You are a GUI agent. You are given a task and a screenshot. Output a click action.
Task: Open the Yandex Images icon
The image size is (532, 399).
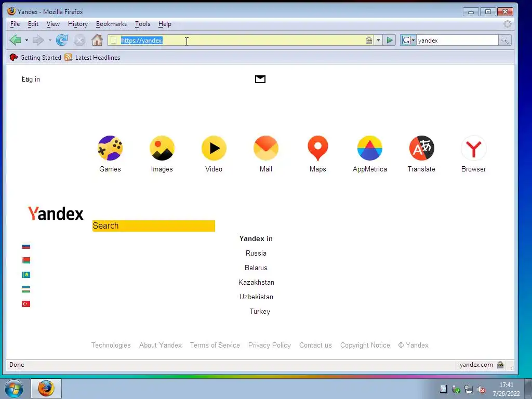[x=162, y=148]
